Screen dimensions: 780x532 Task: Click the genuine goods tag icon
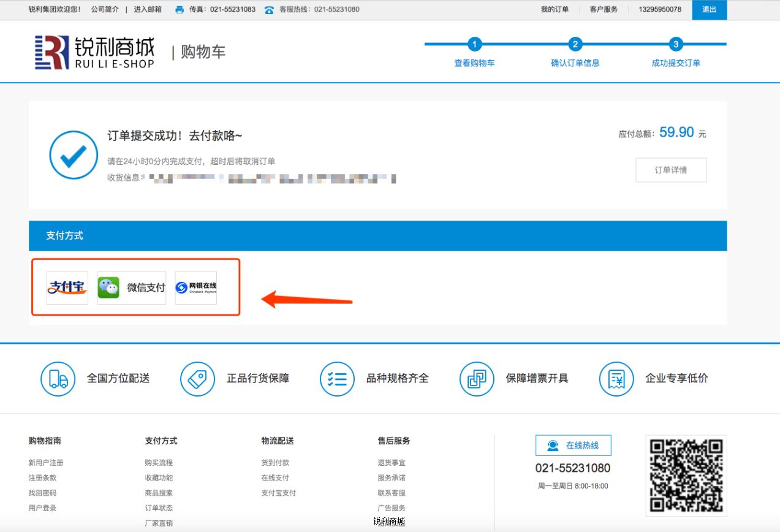[197, 379]
